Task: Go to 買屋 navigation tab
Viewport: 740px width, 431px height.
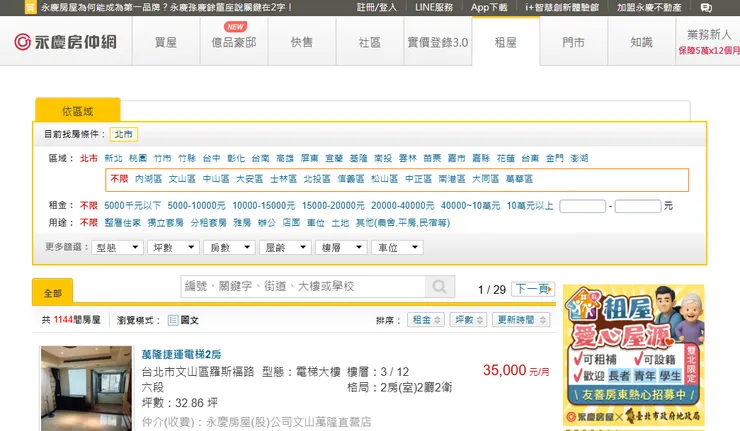Action: click(x=166, y=42)
